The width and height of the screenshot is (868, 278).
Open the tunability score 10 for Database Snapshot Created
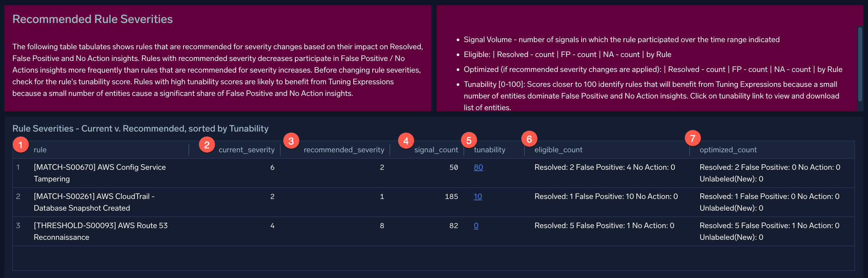478,196
